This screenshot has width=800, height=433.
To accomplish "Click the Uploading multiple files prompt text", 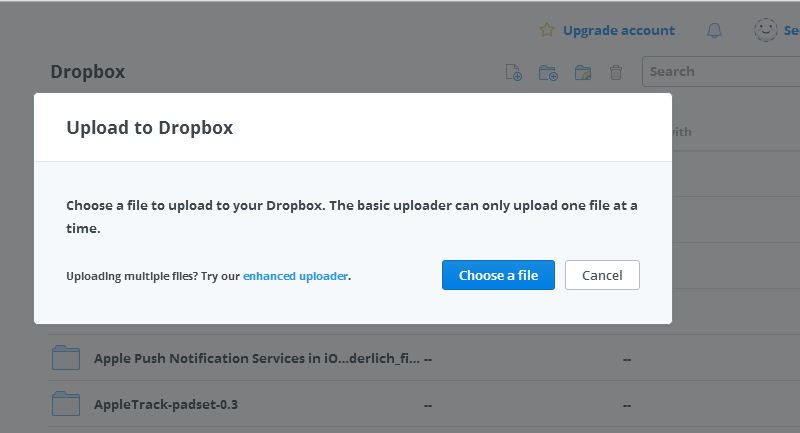I will pos(152,276).
